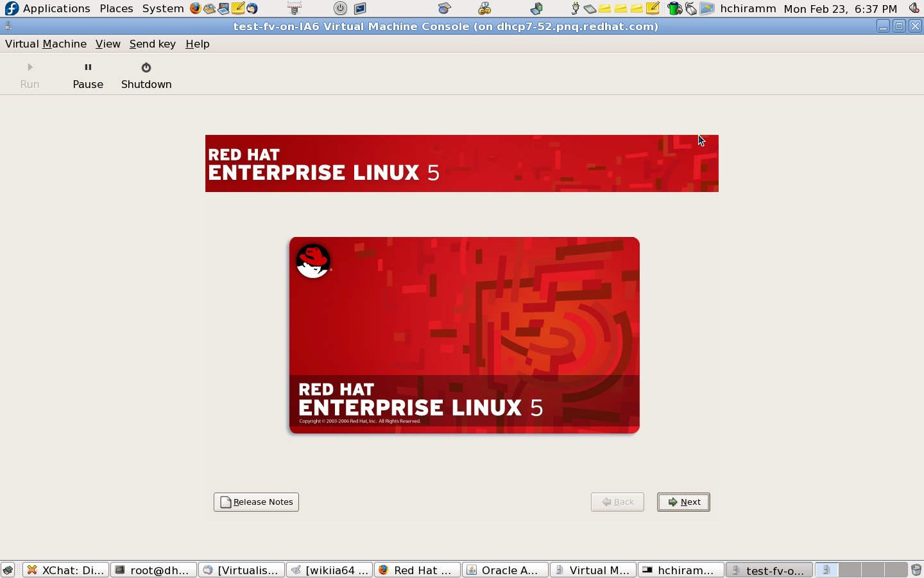Click the second workspace in switcher
Screen dimensions: 924x578
[x=850, y=570]
